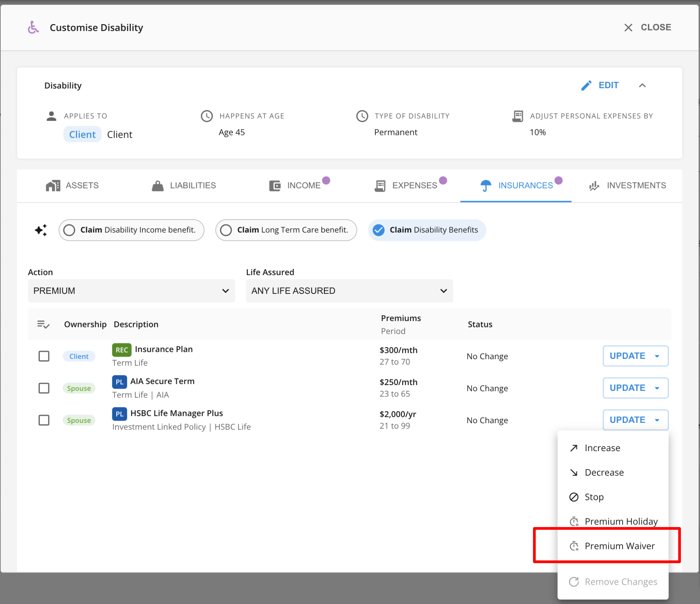Click the pencil edit icon
The width and height of the screenshot is (700, 604).
point(586,85)
